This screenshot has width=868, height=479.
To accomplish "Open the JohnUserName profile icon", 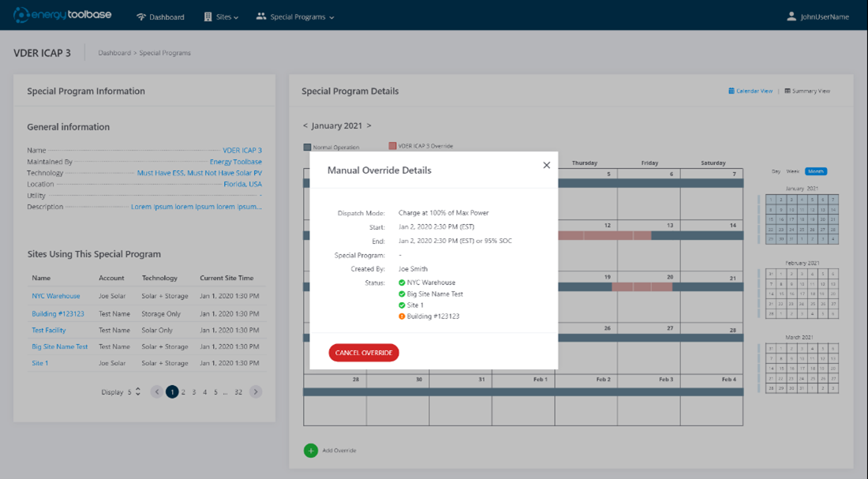I will click(791, 17).
